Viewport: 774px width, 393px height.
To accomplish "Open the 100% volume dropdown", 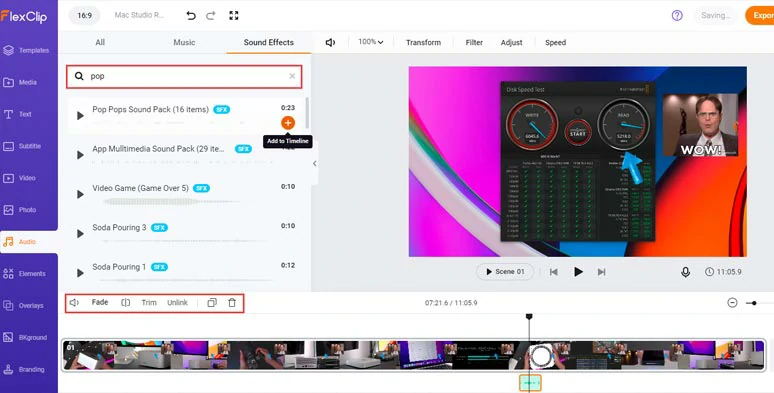I will pyautogui.click(x=371, y=42).
